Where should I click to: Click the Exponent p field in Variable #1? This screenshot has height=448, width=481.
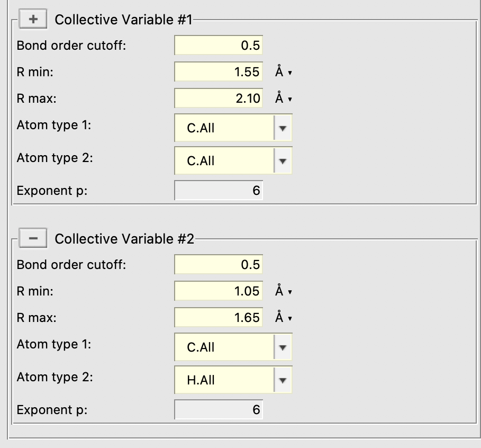coord(218,190)
